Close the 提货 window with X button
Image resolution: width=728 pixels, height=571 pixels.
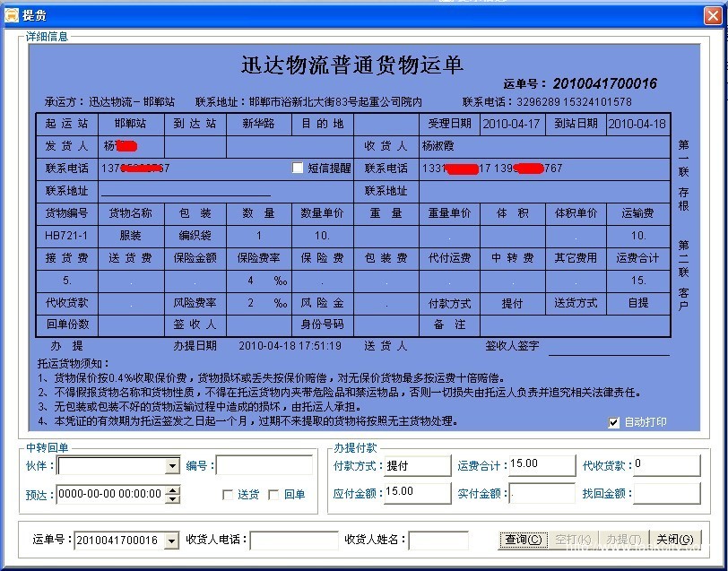click(712, 15)
